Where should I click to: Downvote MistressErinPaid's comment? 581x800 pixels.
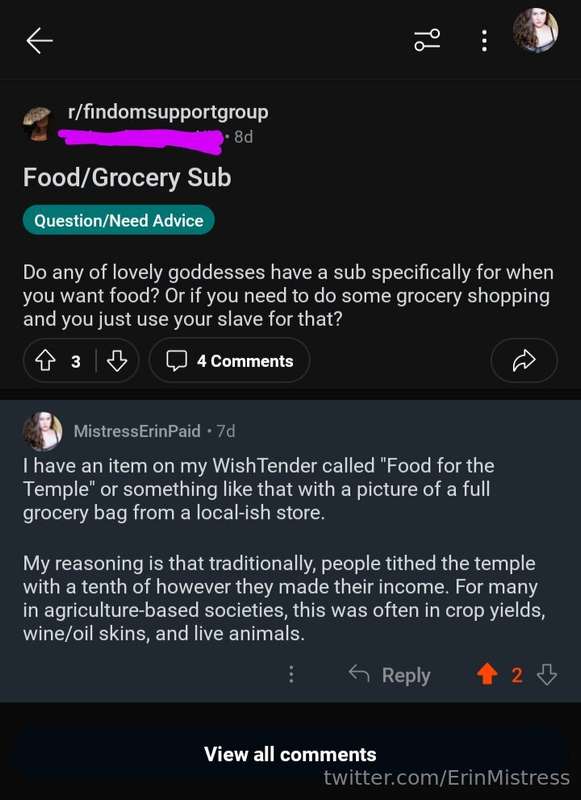[547, 674]
